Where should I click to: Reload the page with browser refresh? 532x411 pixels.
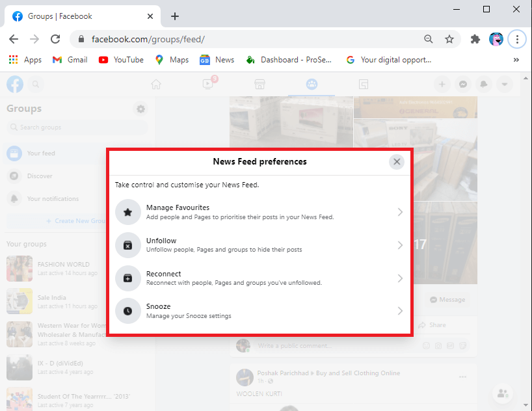point(55,39)
